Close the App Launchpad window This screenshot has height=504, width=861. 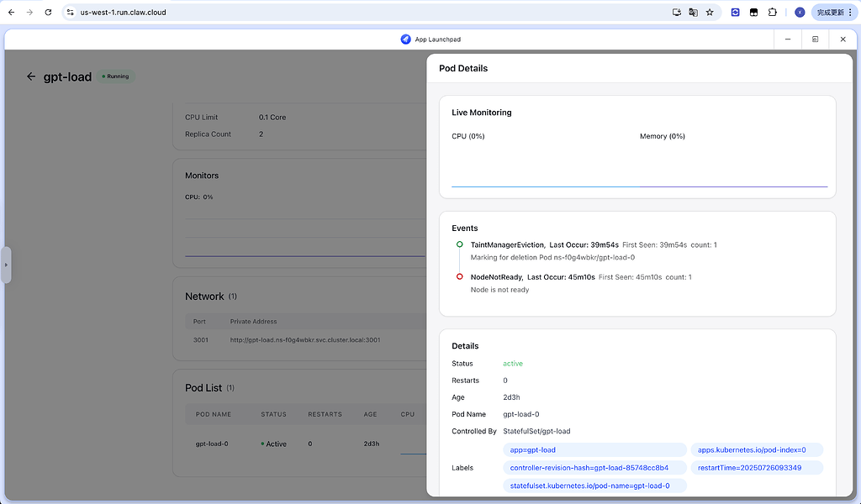click(x=843, y=39)
